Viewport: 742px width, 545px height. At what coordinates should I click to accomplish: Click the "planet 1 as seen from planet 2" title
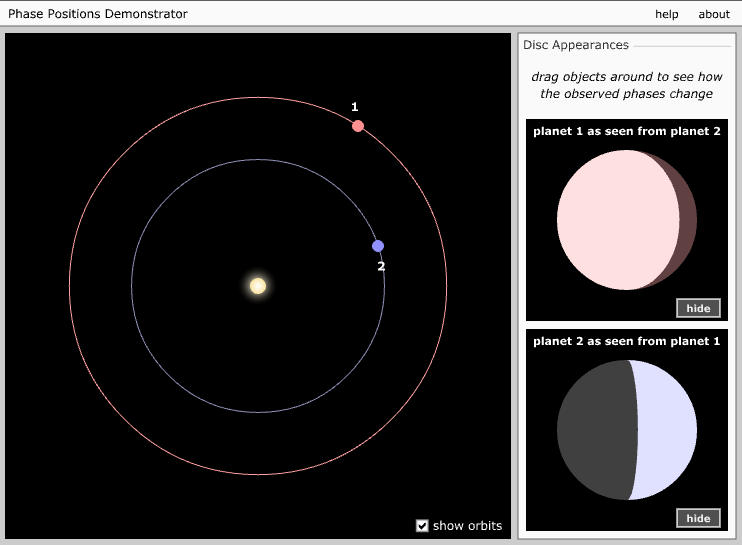tap(627, 131)
